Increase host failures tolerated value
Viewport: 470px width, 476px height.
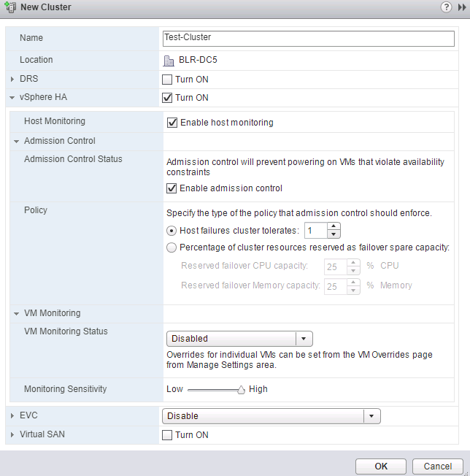(x=334, y=226)
